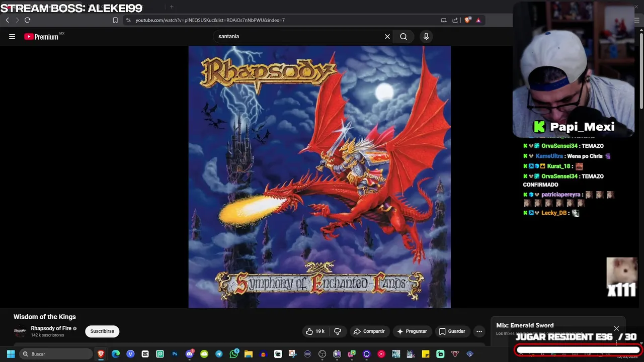Open Brave browser on the taskbar

(x=101, y=354)
